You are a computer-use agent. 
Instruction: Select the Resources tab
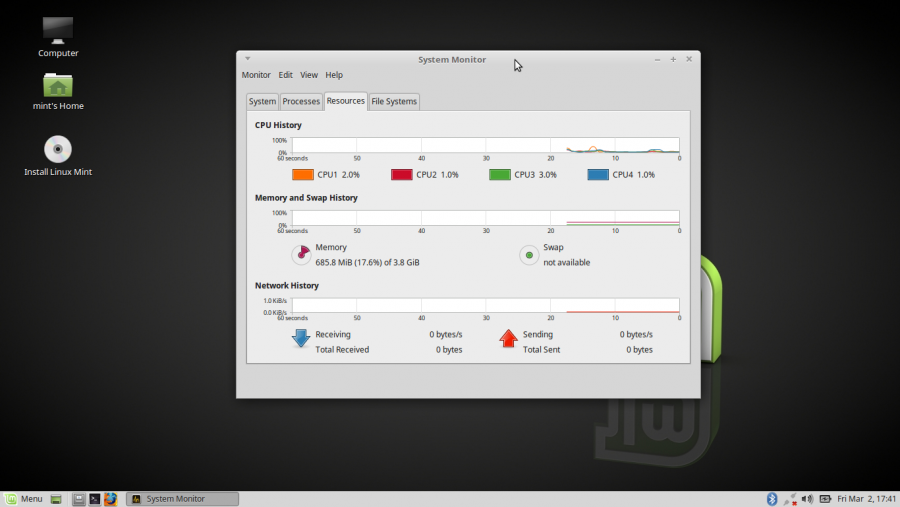346,101
